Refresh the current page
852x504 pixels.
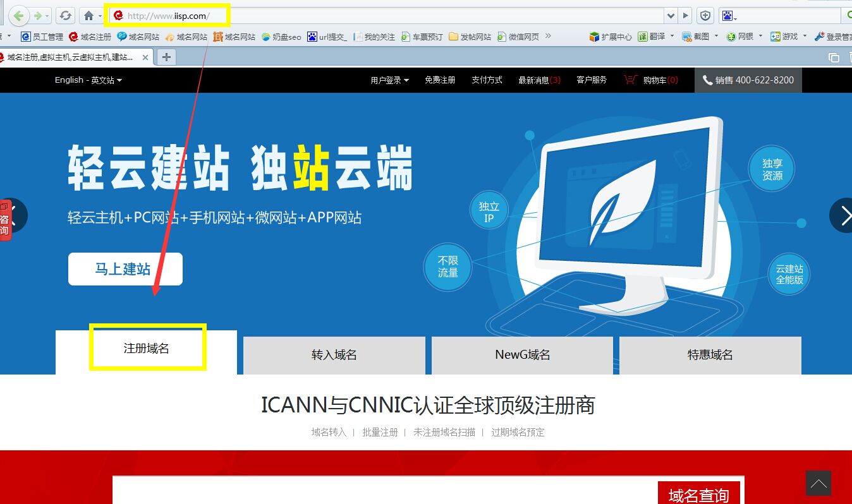point(65,15)
